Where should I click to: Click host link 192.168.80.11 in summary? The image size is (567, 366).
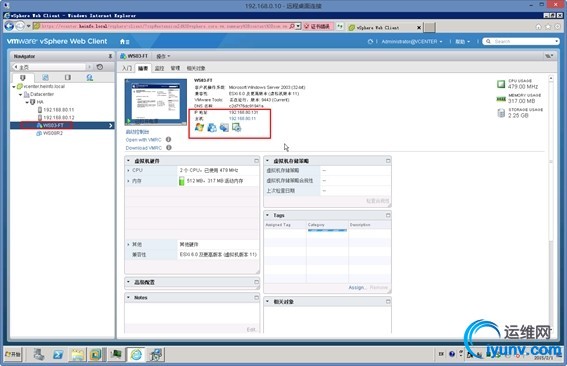click(x=242, y=119)
